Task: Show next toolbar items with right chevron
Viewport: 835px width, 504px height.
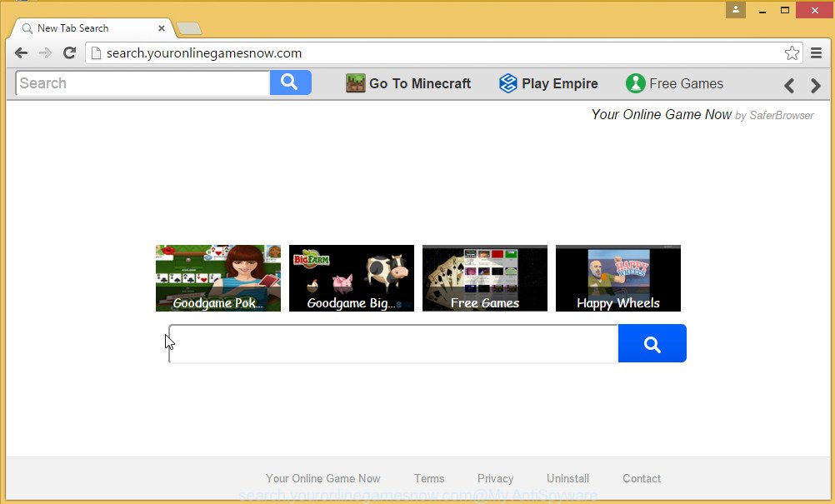Action: tap(815, 85)
